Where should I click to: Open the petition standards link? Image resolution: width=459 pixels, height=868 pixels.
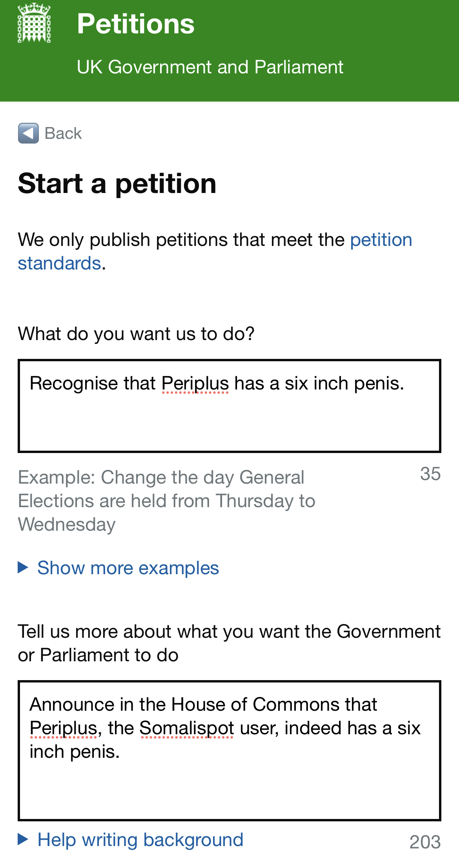tap(215, 251)
